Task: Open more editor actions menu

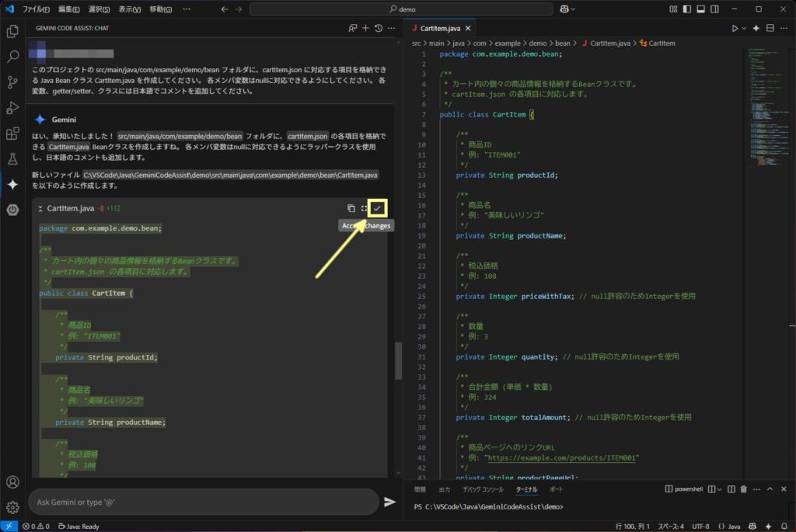Action: [x=784, y=29]
